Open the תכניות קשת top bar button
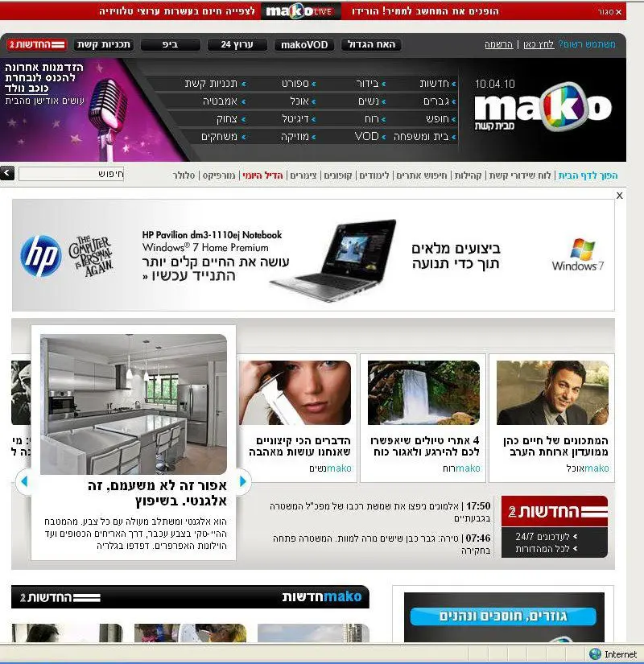The image size is (644, 664). [103, 44]
